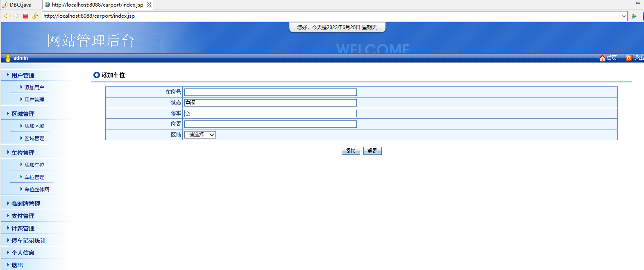
Task: Open the 车位管理 submenu item
Action: (34, 177)
